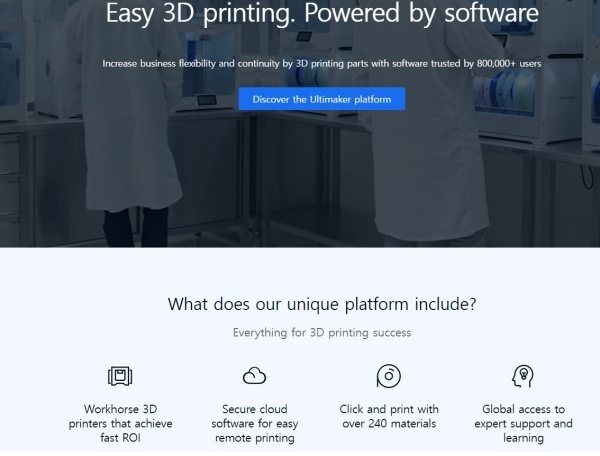Click the head with lightbulb icon
This screenshot has width=600, height=456.
pyautogui.click(x=523, y=376)
